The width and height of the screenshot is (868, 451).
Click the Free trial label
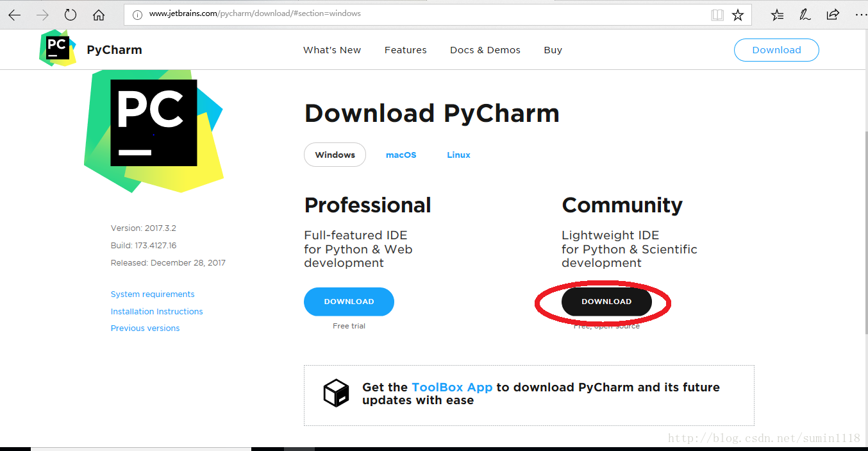[349, 326]
